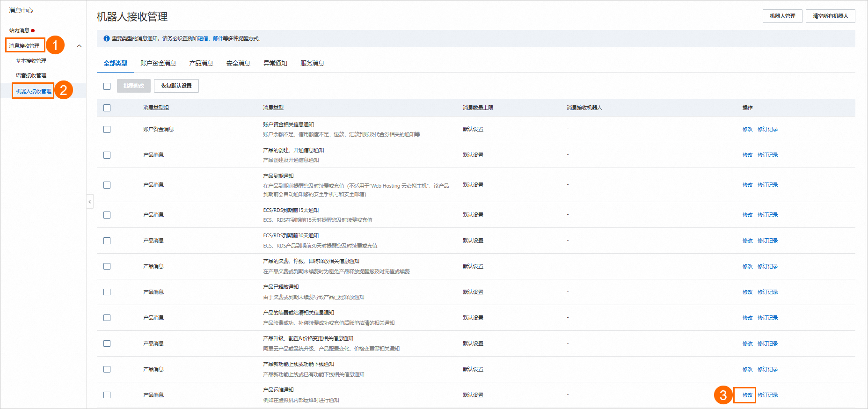Image resolution: width=868 pixels, height=409 pixels.
Task: Open 修订记录 for 产品升级、配置&价格变更 row
Action: coord(767,343)
